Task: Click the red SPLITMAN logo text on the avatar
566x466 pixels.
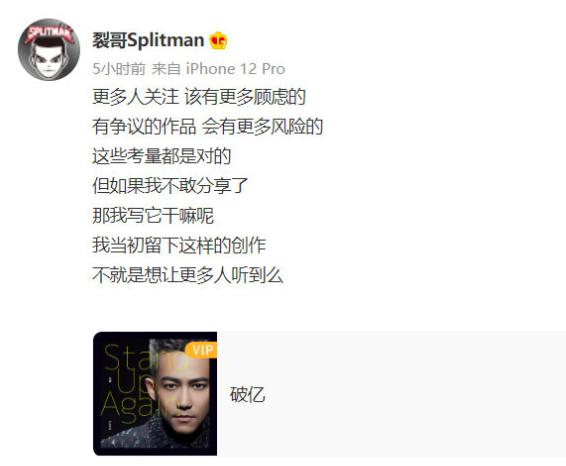Action: click(49, 33)
